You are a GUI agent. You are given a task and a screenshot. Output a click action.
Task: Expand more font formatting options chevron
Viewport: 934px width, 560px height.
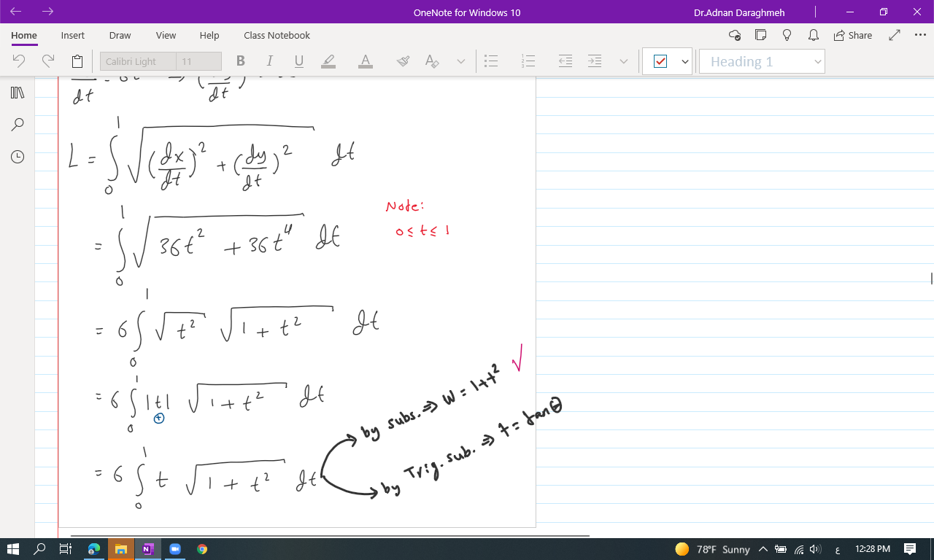[x=461, y=62]
